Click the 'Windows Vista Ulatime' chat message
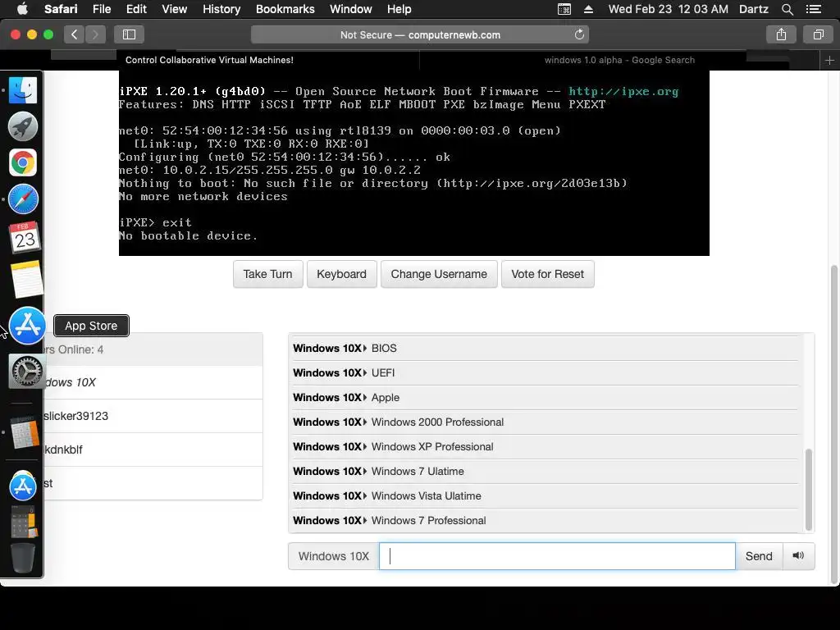Screen dimensions: 840x630 click(x=546, y=496)
